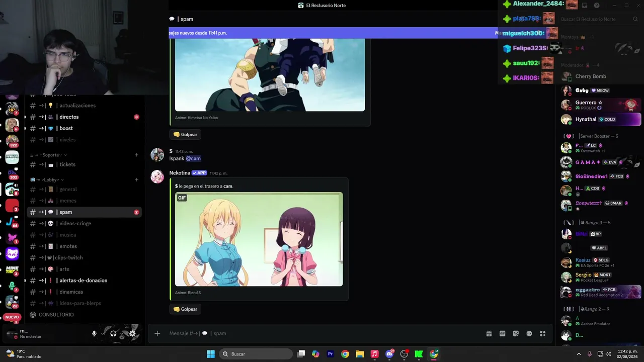Screen dimensions: 644x362
Task: Open the actualizaciones channel
Action: (84, 106)
